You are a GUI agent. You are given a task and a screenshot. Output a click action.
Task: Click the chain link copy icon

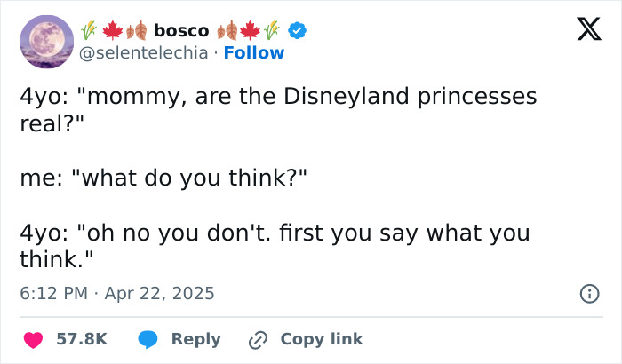pyautogui.click(x=259, y=339)
